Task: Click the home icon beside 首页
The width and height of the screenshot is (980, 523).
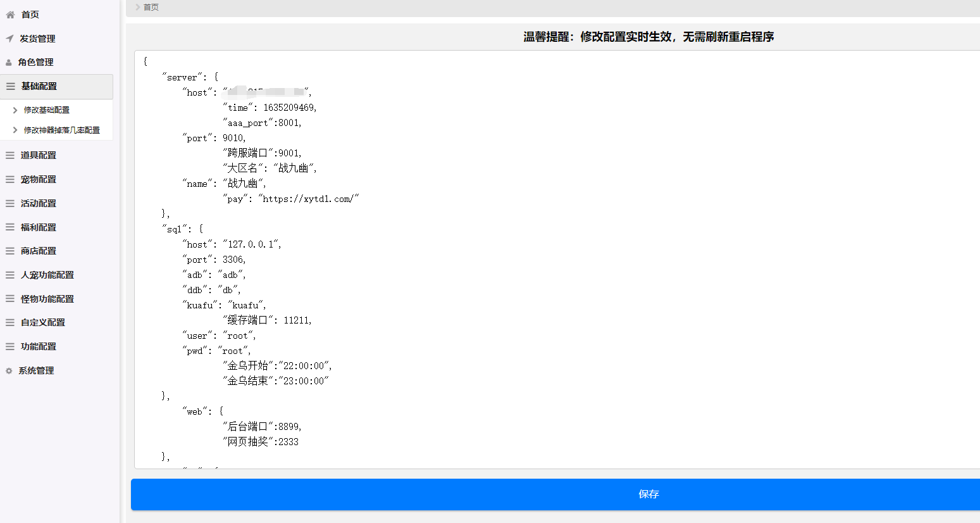Action: tap(10, 15)
